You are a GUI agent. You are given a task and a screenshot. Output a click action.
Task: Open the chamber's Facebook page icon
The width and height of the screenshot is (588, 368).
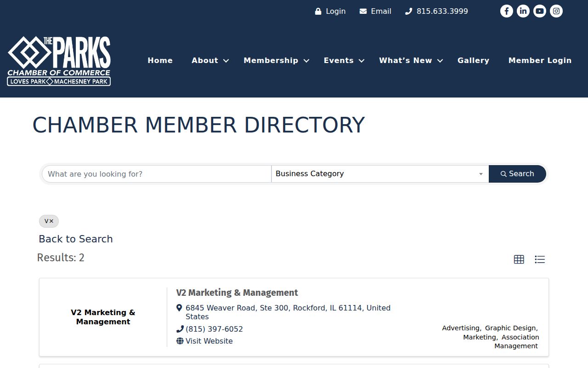click(507, 11)
